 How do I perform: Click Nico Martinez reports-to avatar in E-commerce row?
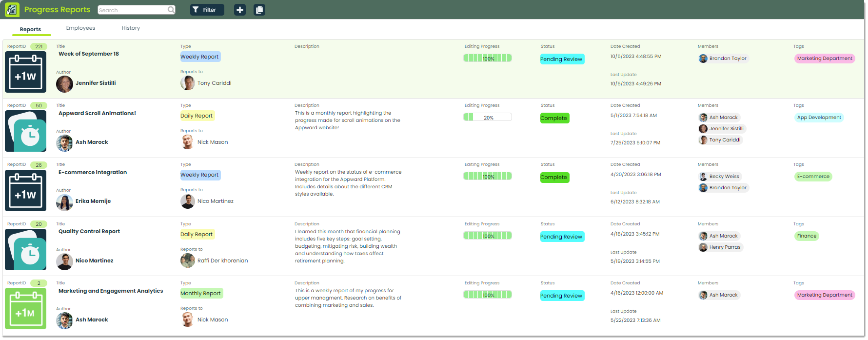tap(188, 201)
